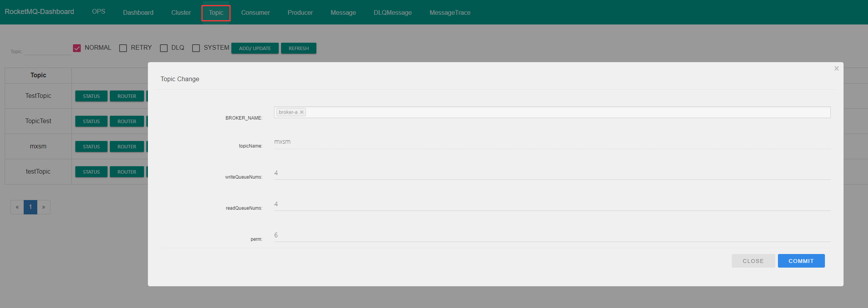868x308 pixels.
Task: Select page 1 in pagination
Action: pyautogui.click(x=30, y=207)
